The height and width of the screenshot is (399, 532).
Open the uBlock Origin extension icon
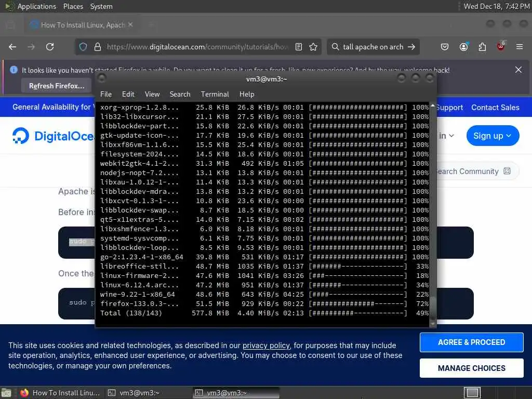pos(501,46)
